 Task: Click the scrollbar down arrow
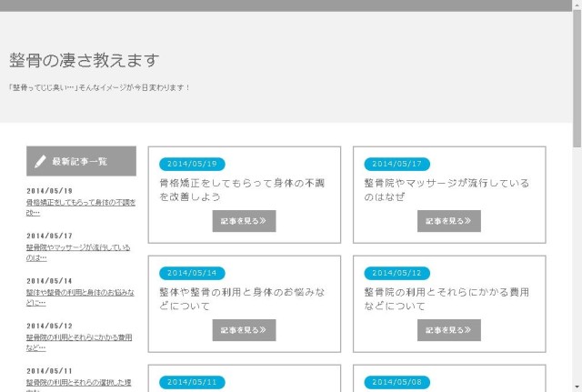pos(577,388)
